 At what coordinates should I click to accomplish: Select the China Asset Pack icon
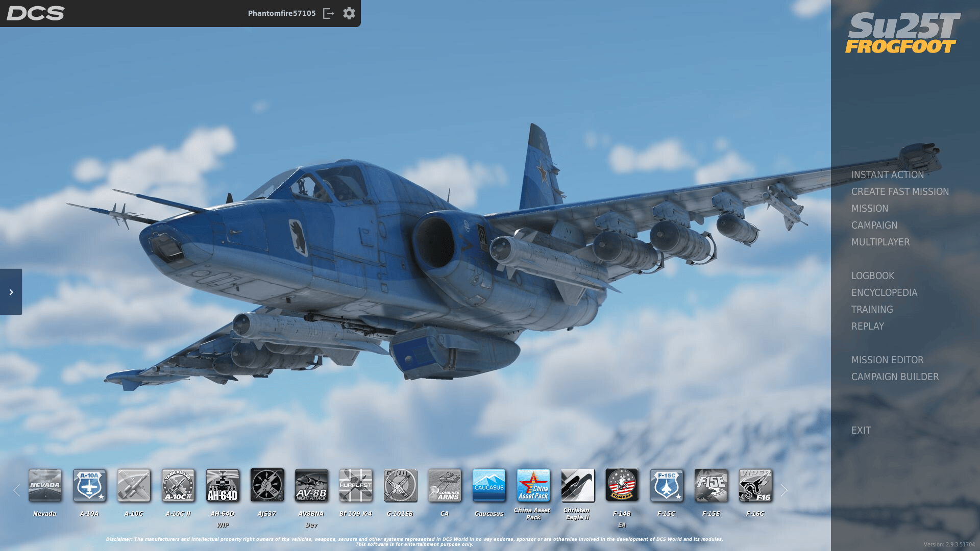[x=533, y=485]
